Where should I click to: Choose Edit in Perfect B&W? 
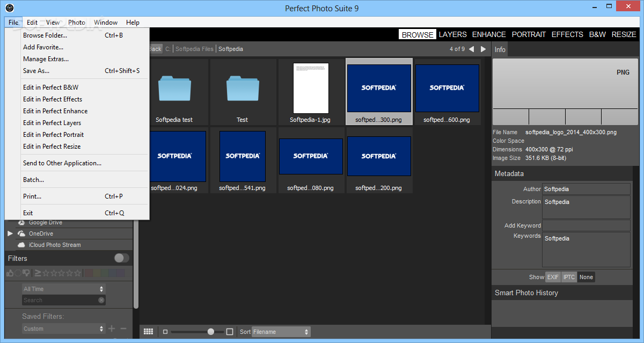point(77,87)
